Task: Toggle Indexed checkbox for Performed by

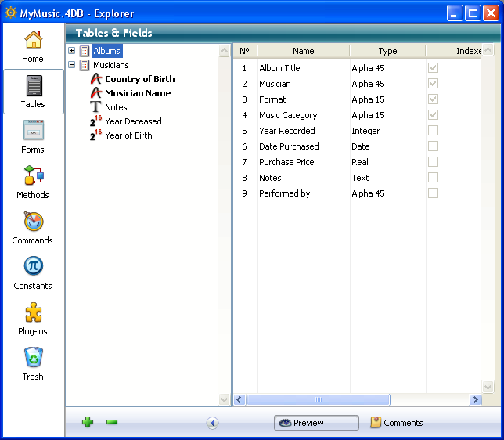Action: [x=433, y=193]
